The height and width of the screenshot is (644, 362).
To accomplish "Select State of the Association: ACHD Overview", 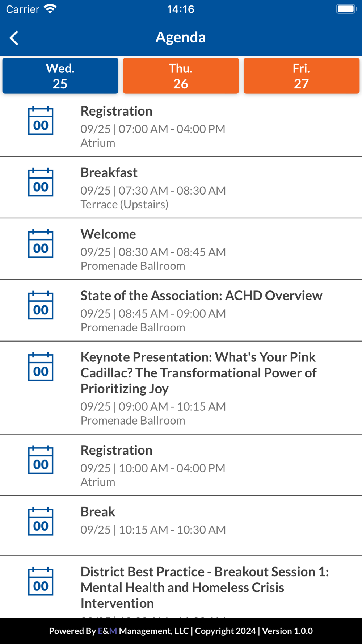I will pyautogui.click(x=201, y=296).
